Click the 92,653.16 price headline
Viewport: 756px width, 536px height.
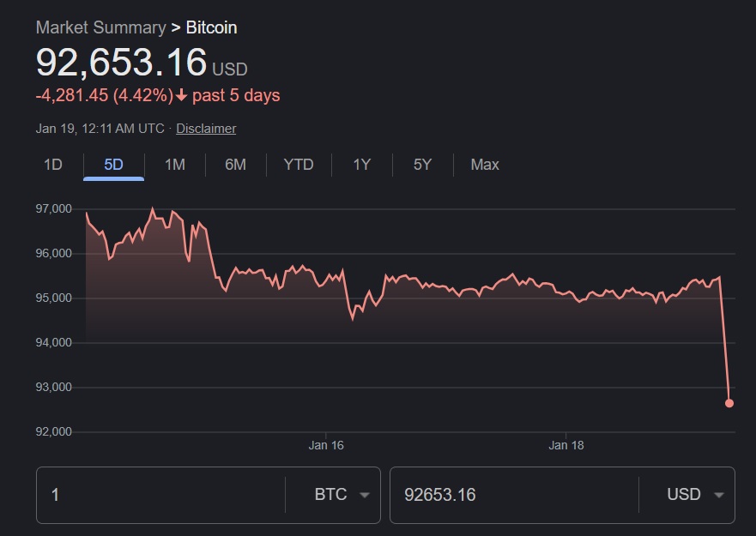coord(122,63)
